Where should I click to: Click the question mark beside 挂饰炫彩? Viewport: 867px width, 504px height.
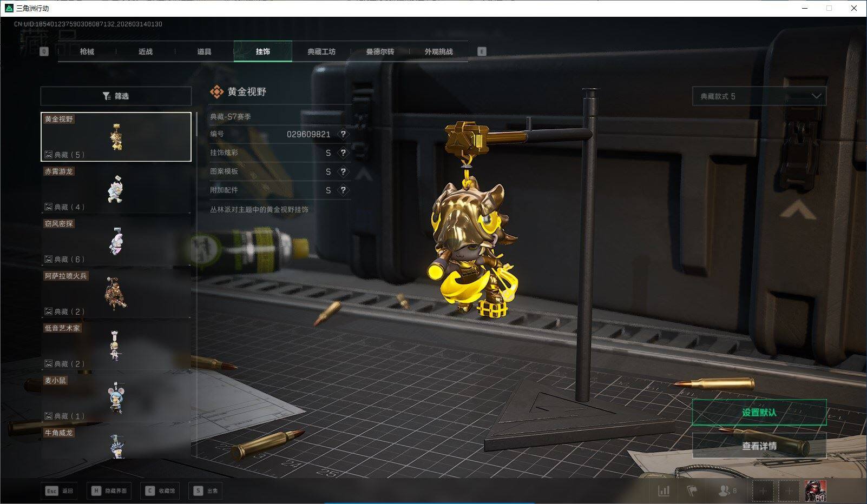coord(343,153)
